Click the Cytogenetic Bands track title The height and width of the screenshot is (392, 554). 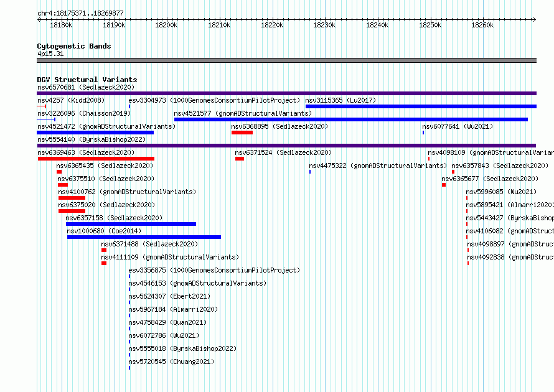point(74,46)
